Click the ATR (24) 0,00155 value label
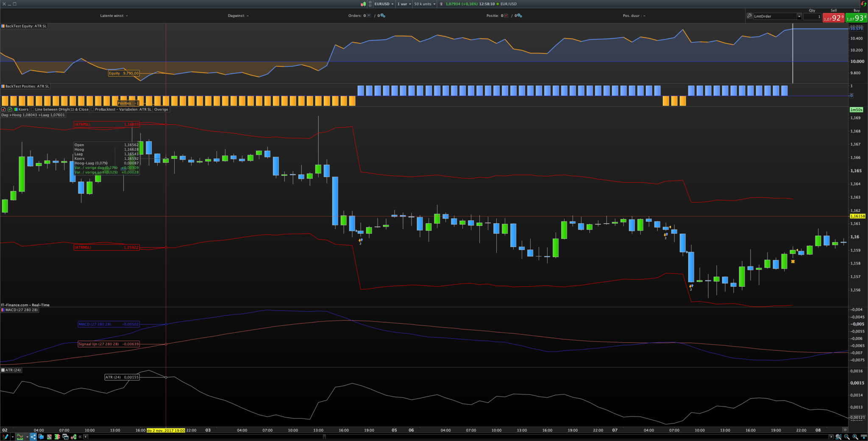 coord(122,377)
